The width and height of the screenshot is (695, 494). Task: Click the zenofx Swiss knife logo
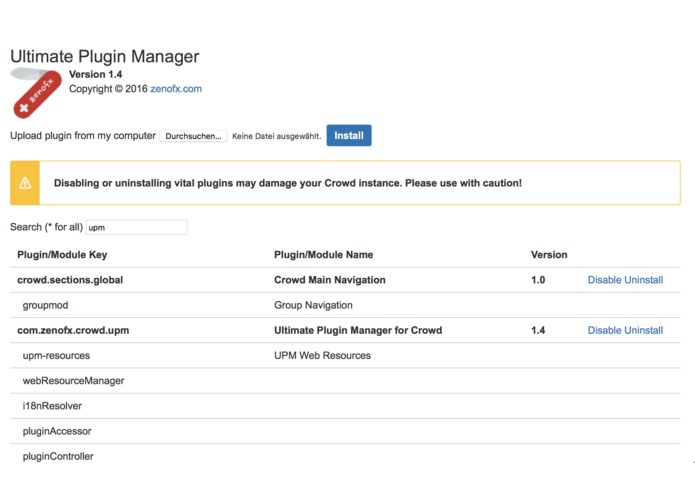[x=36, y=93]
